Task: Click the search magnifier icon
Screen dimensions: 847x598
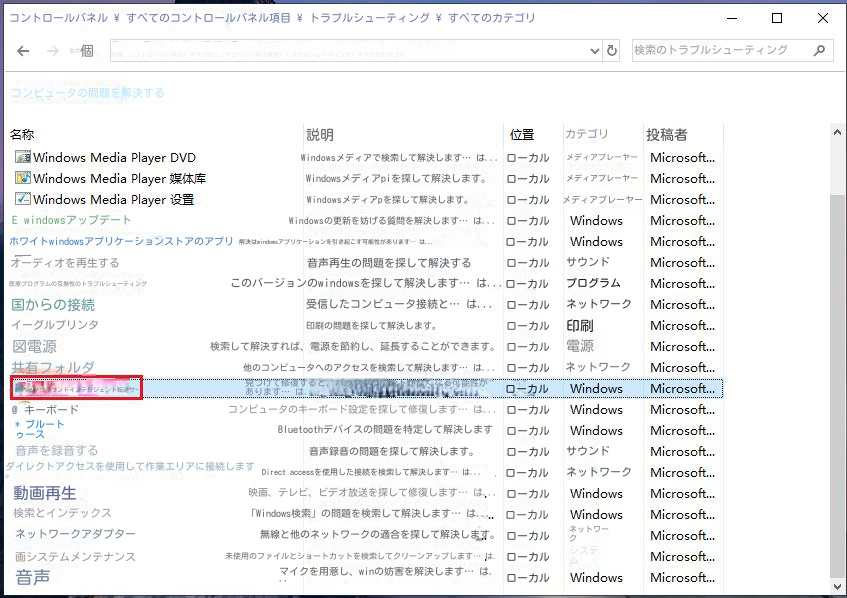Action: pos(819,50)
